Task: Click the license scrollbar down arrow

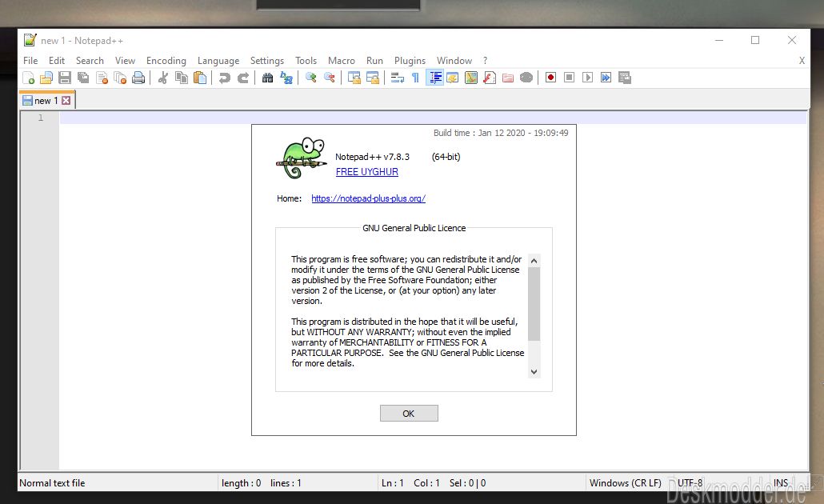Action: (534, 371)
